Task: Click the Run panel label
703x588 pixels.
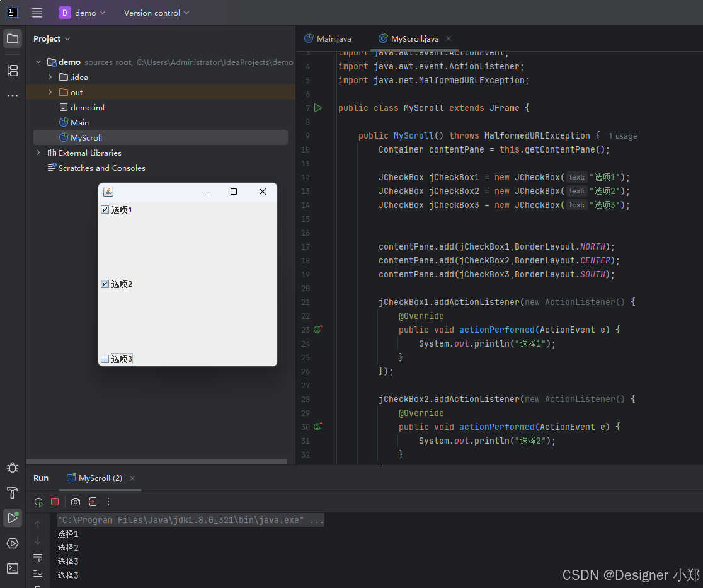Action: pos(41,478)
